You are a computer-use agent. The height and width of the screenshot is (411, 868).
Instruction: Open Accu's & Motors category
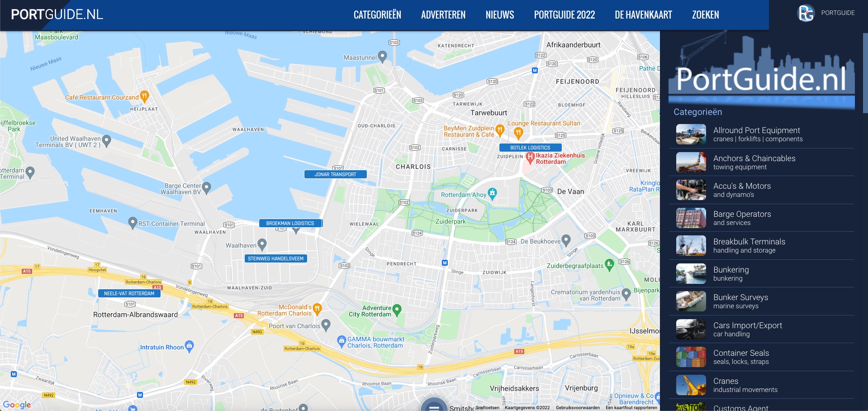click(761, 190)
